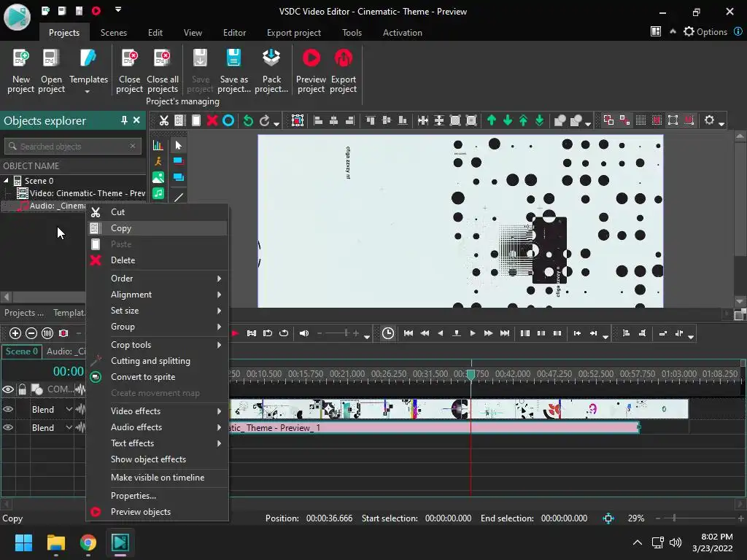Choose Delete in the context menu

158,260
